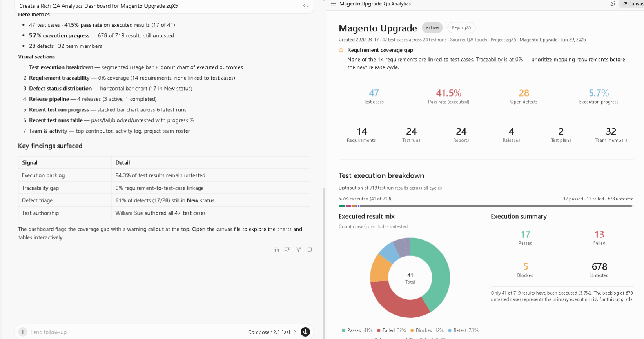644x339 pixels.
Task: Start voice input with the microphone button
Action: pos(305,332)
